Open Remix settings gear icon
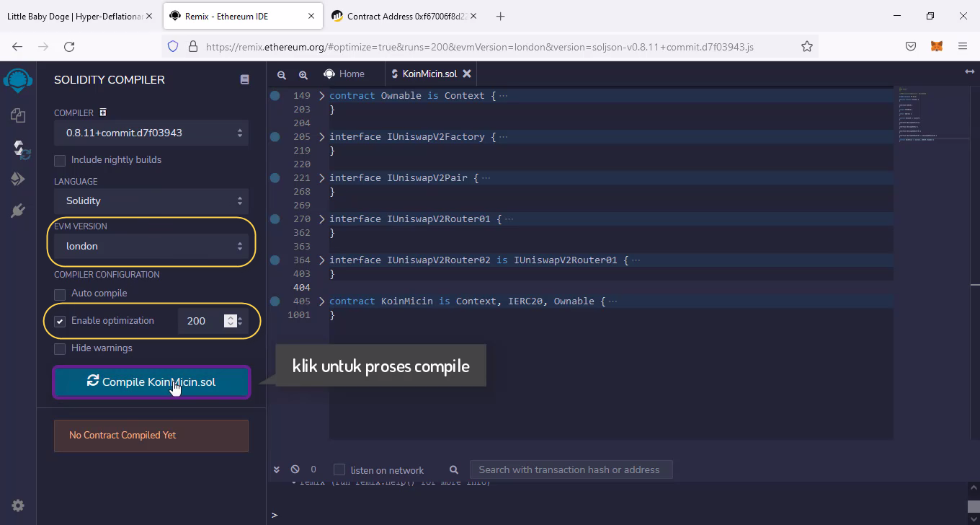980x525 pixels. 18,506
